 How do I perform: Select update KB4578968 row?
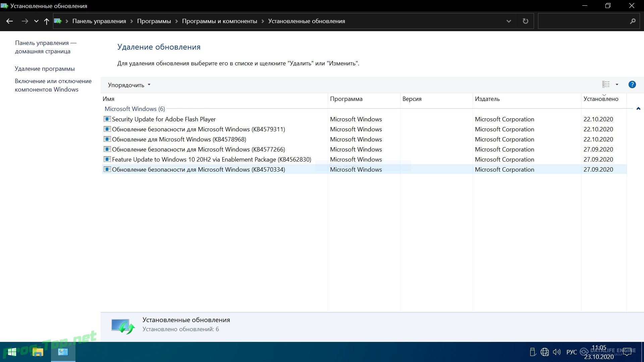click(x=364, y=139)
